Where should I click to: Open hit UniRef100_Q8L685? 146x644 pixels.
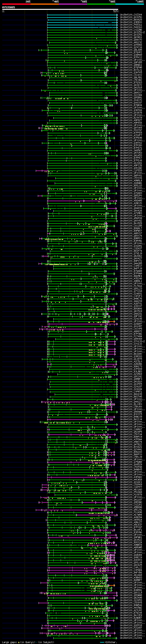tap(131, 50)
